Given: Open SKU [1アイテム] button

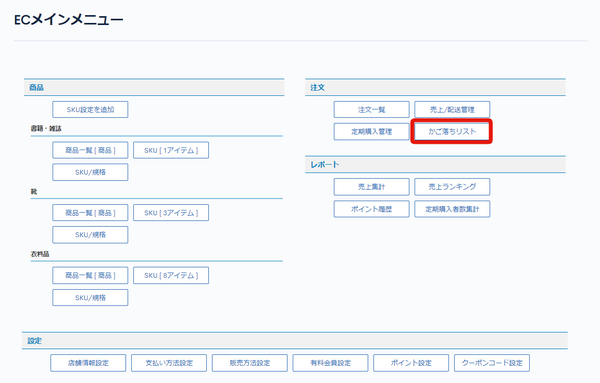Looking at the screenshot, I should (x=171, y=150).
